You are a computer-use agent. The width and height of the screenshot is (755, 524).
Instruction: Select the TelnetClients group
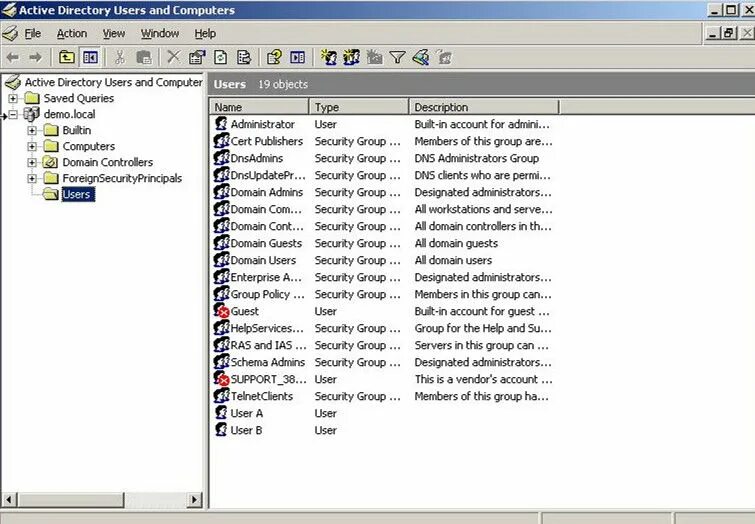click(x=261, y=396)
